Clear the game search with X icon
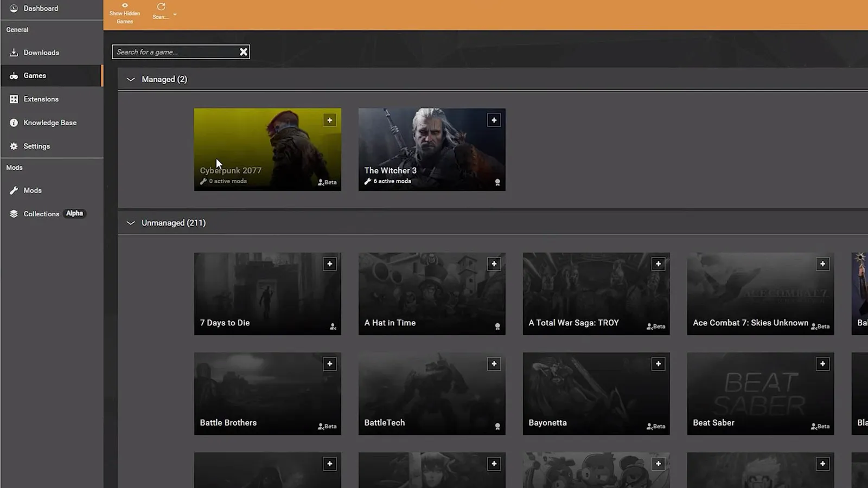 pos(244,52)
